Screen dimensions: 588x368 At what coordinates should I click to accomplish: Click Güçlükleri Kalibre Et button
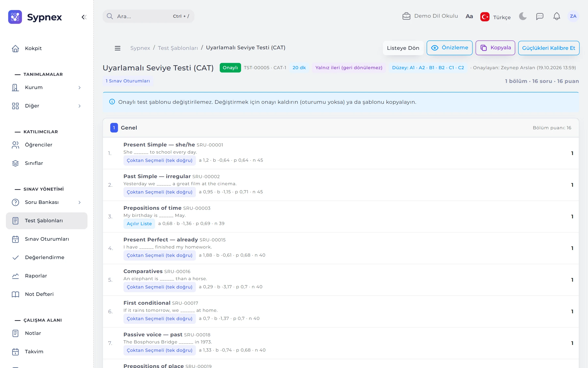(549, 48)
